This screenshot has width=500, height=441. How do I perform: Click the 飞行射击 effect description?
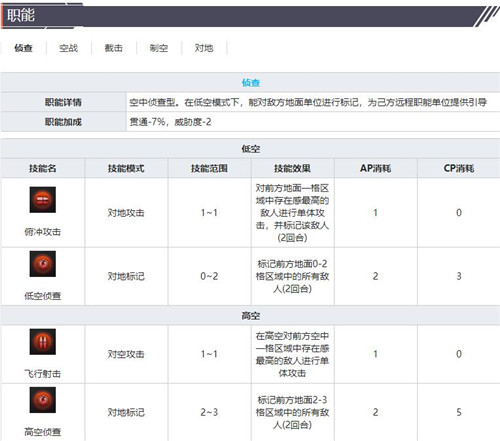coord(292,354)
